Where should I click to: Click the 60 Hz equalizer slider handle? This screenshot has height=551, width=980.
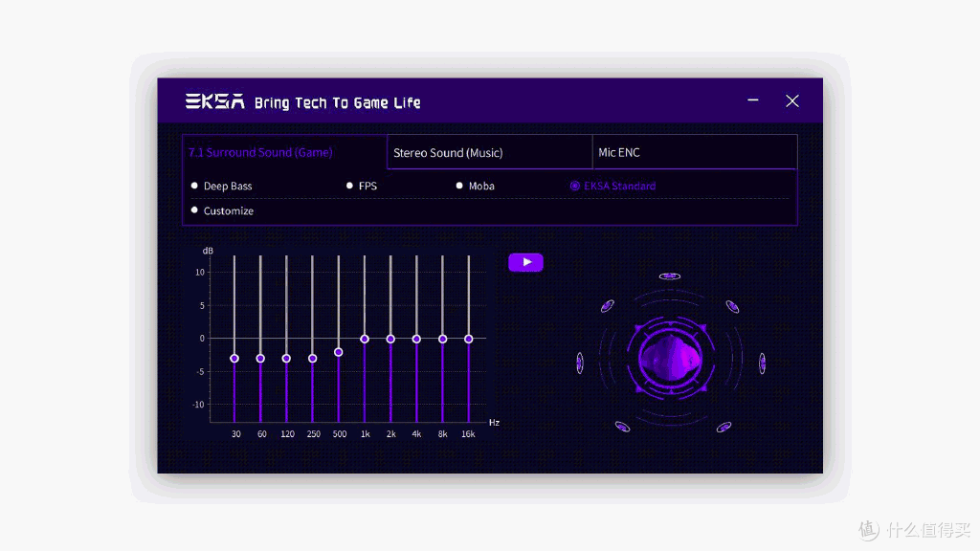[260, 359]
